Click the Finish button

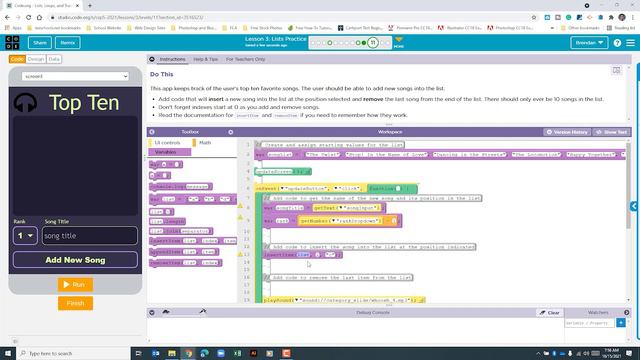[x=75, y=303]
